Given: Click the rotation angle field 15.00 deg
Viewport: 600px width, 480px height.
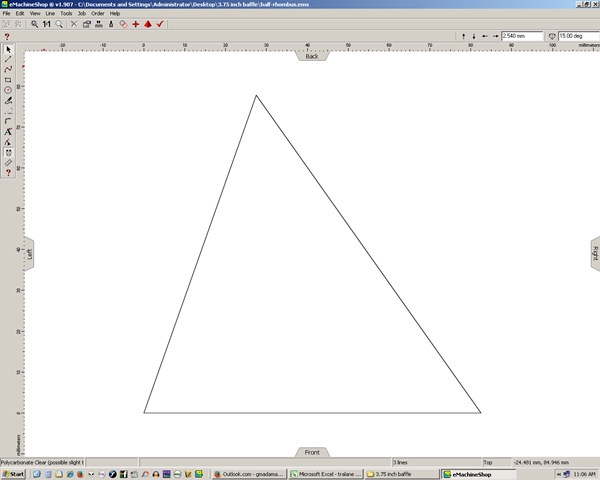Looking at the screenshot, I should tap(579, 36).
